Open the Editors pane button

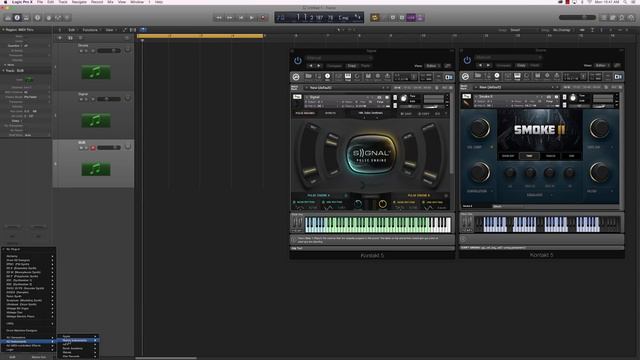click(67, 18)
